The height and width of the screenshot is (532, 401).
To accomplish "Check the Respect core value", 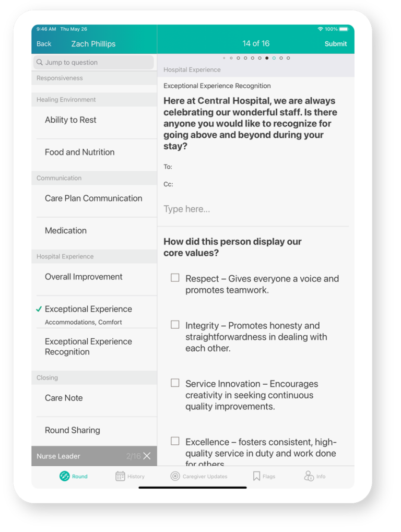I will [175, 277].
